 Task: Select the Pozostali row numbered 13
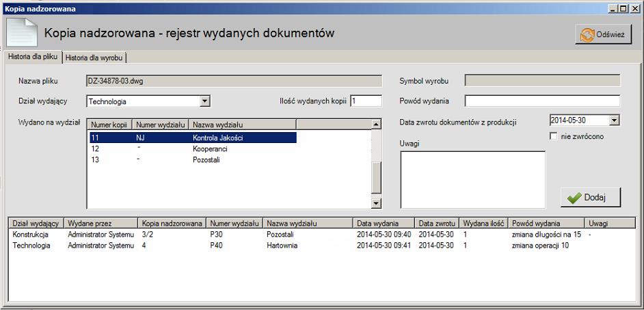coord(193,160)
